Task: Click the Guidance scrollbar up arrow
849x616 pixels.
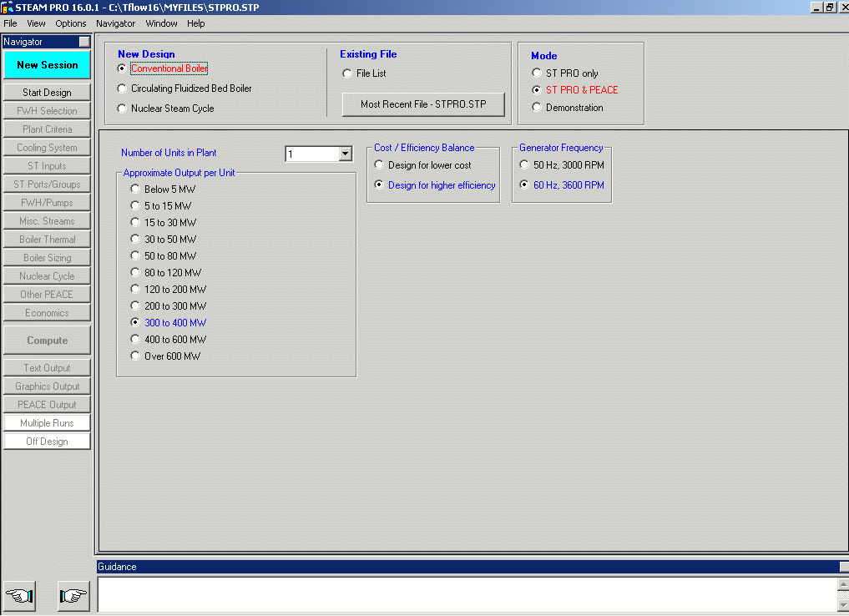Action: tap(843, 584)
